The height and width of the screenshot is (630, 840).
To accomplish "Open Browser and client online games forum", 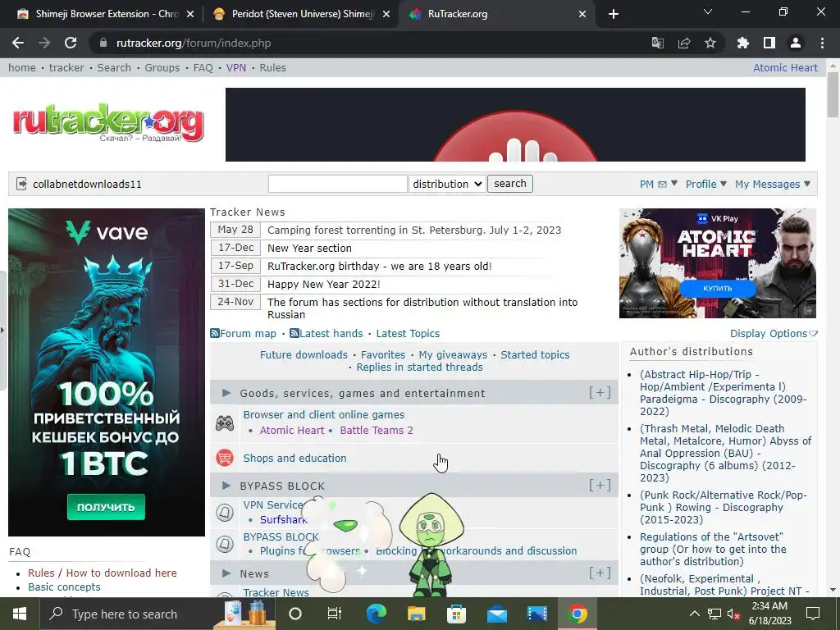I will [323, 414].
